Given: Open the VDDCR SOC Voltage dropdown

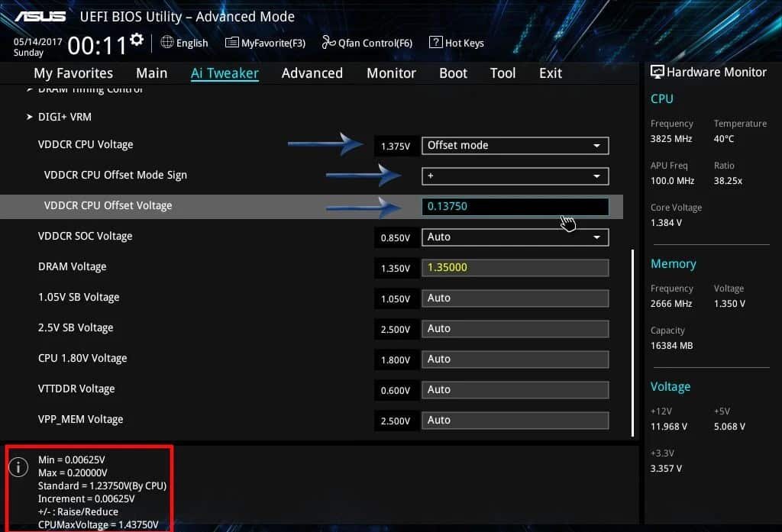Looking at the screenshot, I should [x=515, y=237].
